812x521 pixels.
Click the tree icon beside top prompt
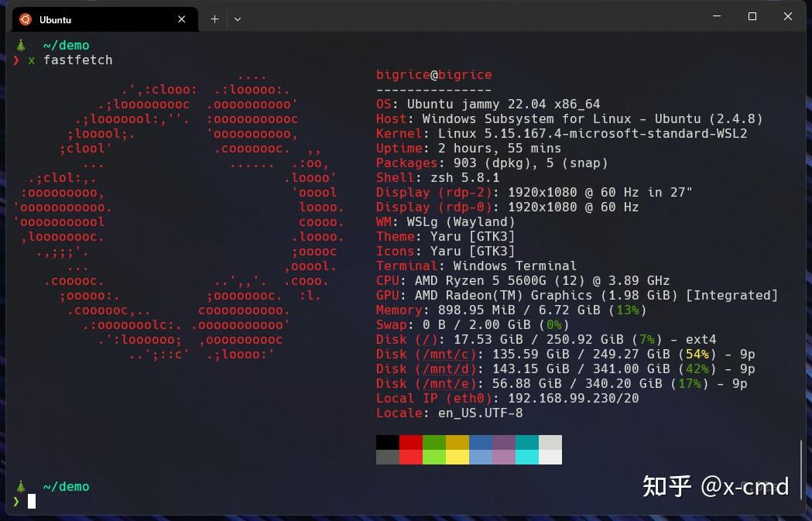click(x=21, y=46)
